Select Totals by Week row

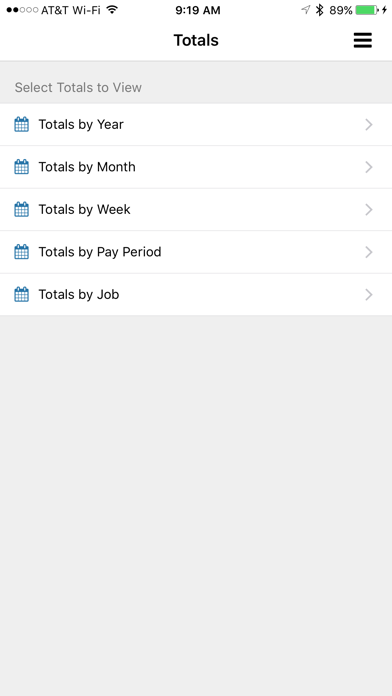pyautogui.click(x=196, y=210)
